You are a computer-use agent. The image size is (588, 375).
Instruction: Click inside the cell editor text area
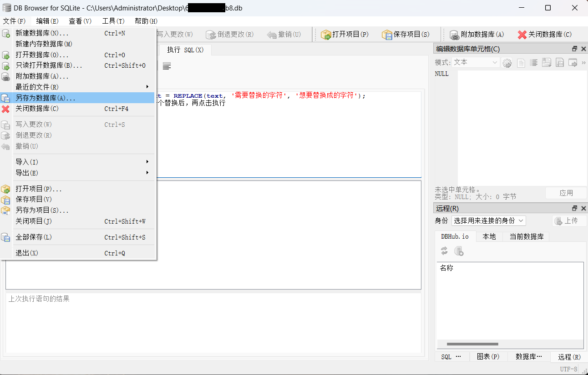(522, 128)
